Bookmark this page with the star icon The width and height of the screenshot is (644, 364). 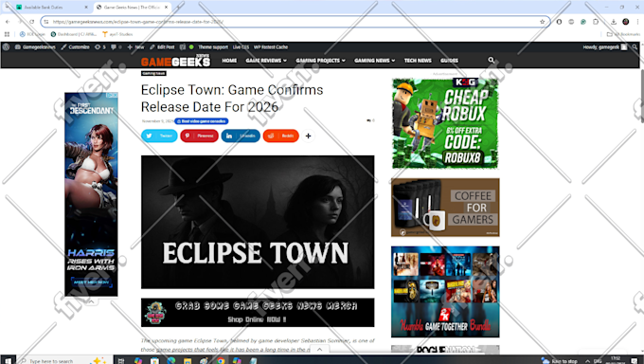tap(542, 22)
